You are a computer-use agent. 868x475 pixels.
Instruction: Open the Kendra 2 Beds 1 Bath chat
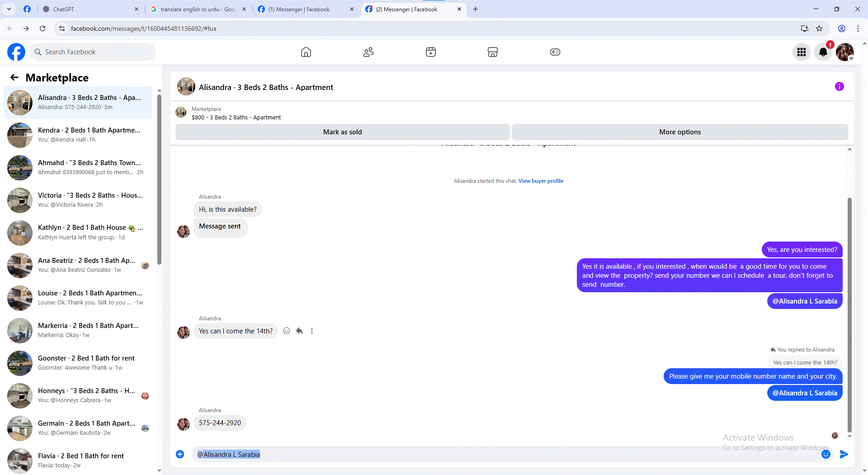click(78, 135)
